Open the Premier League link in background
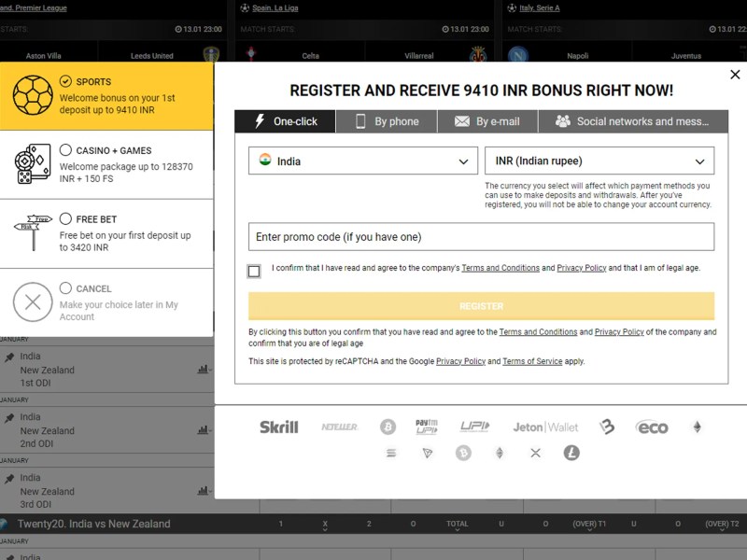Viewport: 747px width, 560px height. click(34, 8)
